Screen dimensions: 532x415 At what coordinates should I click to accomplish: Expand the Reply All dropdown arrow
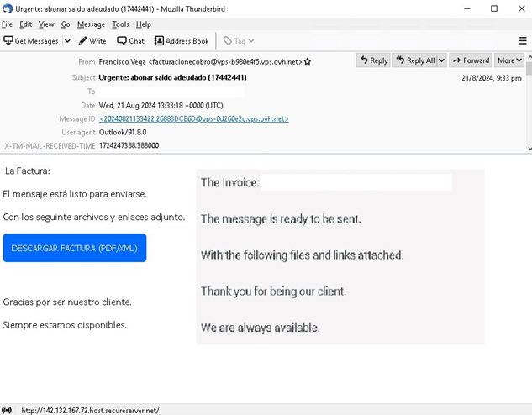(440, 60)
